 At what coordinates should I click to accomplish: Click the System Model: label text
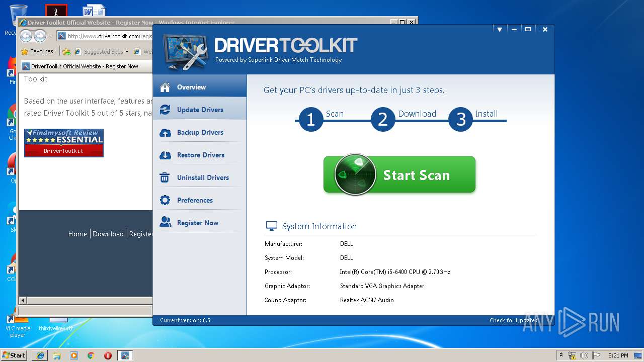284,258
